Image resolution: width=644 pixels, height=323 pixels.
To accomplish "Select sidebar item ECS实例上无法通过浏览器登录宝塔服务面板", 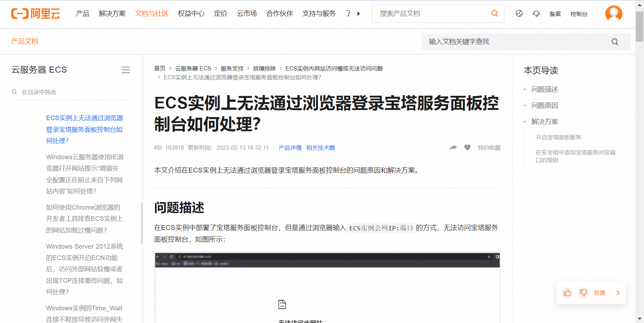I will pyautogui.click(x=85, y=129).
